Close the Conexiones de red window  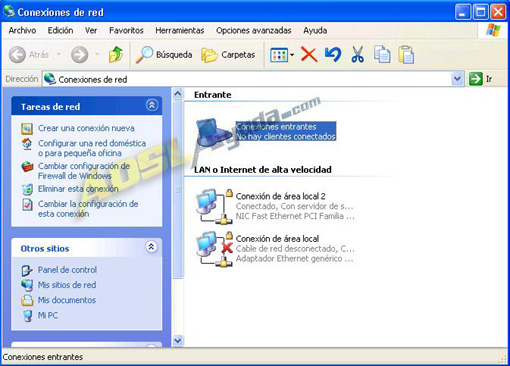tap(498, 12)
